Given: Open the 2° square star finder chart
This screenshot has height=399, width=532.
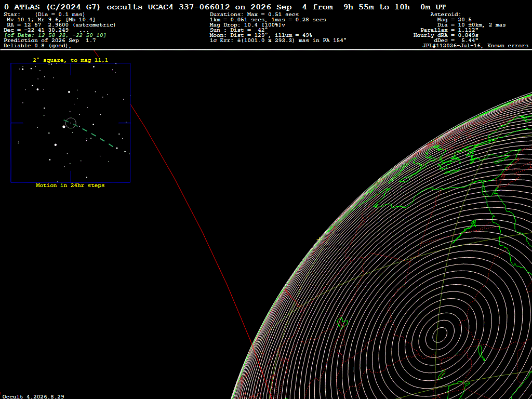Looking at the screenshot, I should tap(71, 123).
